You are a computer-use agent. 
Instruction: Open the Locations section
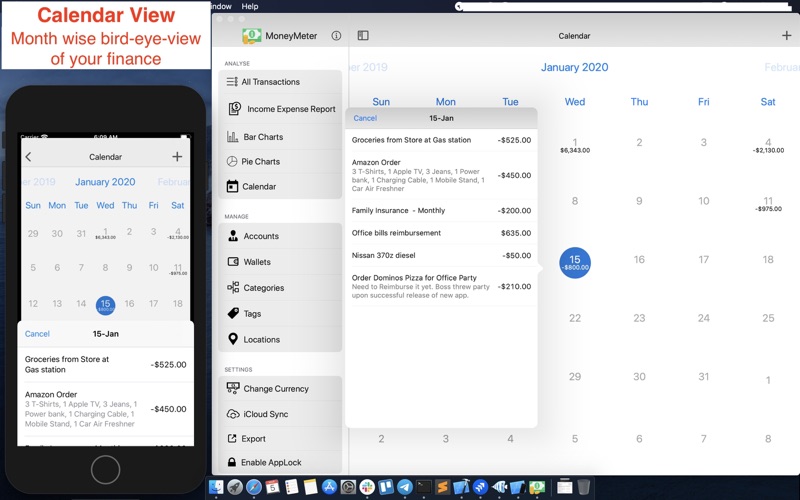[x=280, y=339]
